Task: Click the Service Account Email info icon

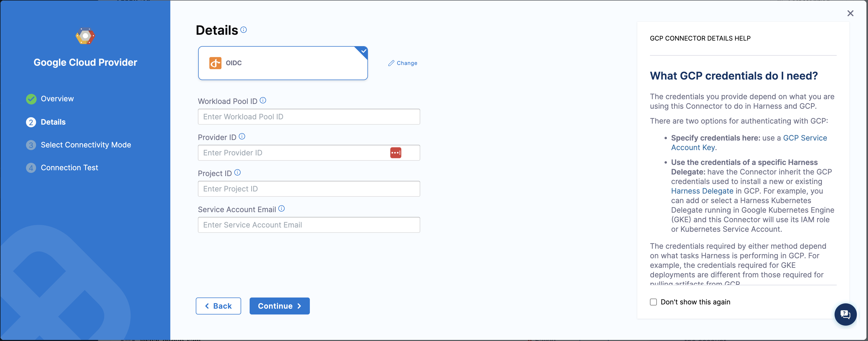Action: (281, 209)
